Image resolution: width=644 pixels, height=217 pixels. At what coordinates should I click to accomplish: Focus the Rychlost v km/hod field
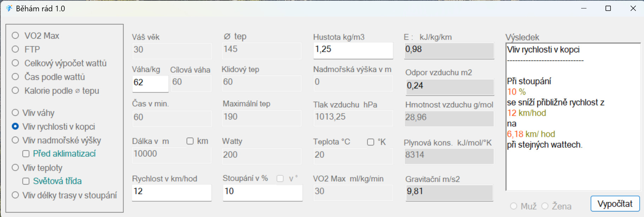[171, 192]
